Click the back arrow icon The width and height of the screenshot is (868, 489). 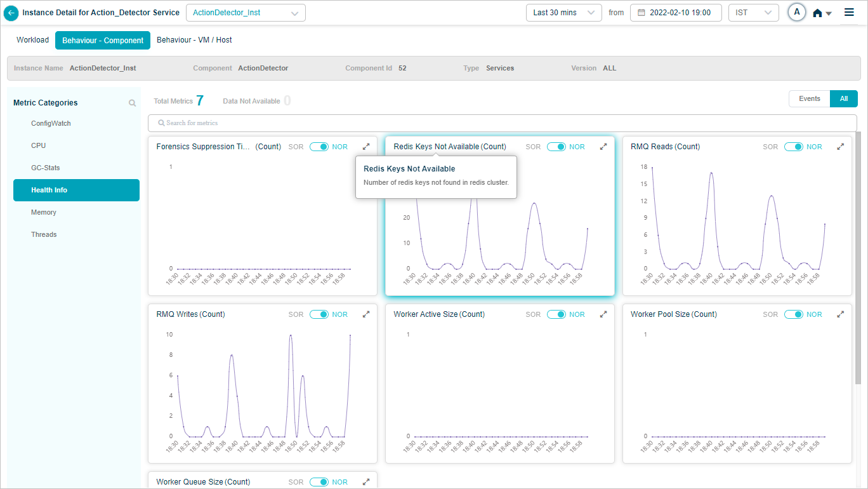[11, 13]
